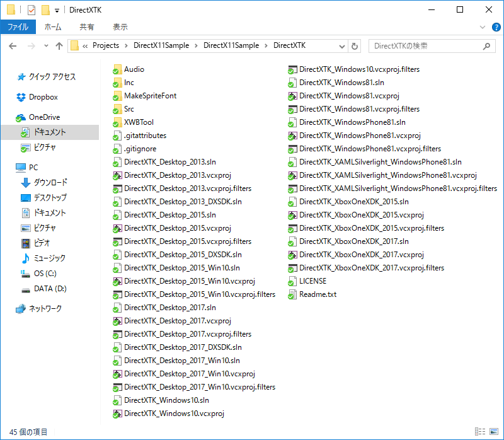Show hidden path with double chevron
The image size is (504, 440).
(85, 46)
